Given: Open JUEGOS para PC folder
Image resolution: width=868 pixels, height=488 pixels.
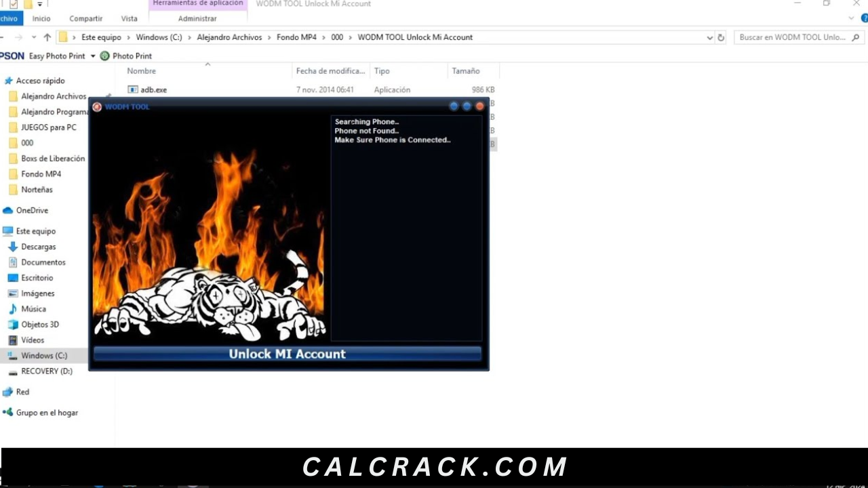Looking at the screenshot, I should point(49,127).
